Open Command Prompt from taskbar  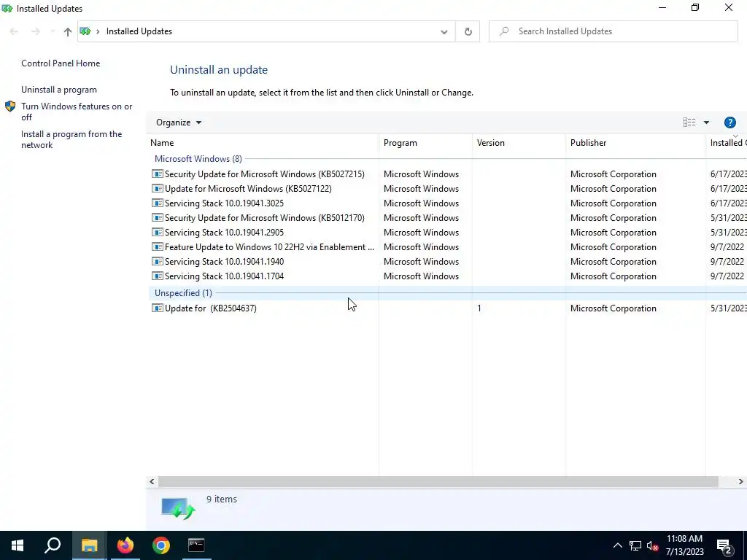coord(196,545)
